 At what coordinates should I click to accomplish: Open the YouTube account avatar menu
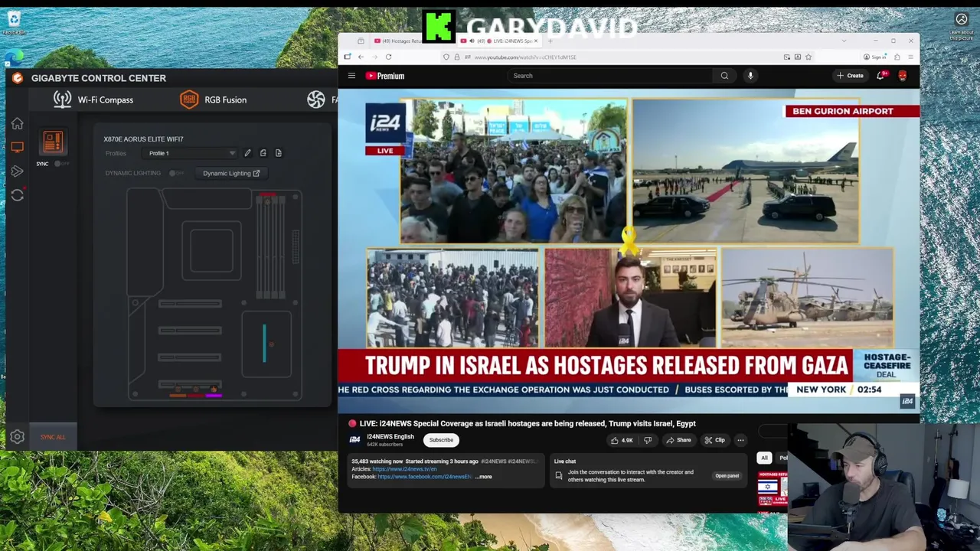tap(902, 76)
